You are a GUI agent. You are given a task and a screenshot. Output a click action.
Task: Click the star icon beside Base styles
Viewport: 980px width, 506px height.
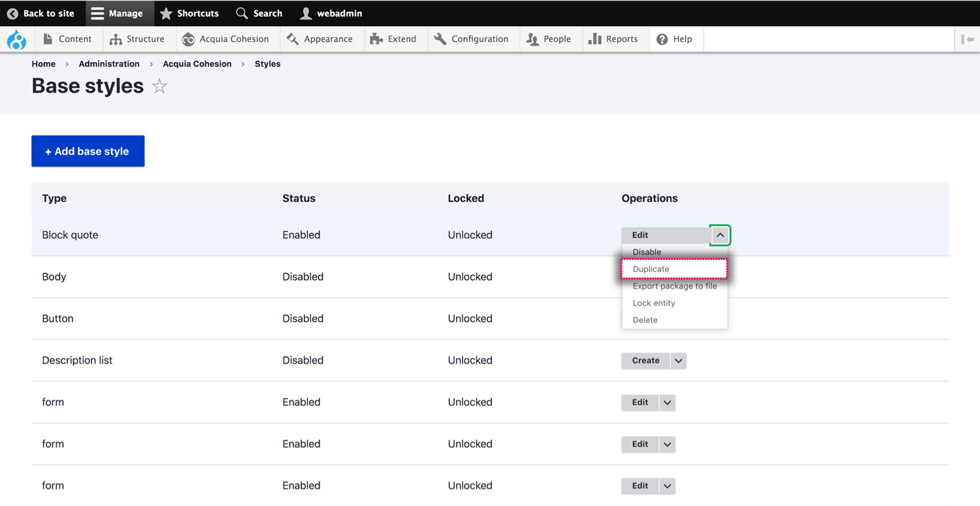click(x=159, y=86)
